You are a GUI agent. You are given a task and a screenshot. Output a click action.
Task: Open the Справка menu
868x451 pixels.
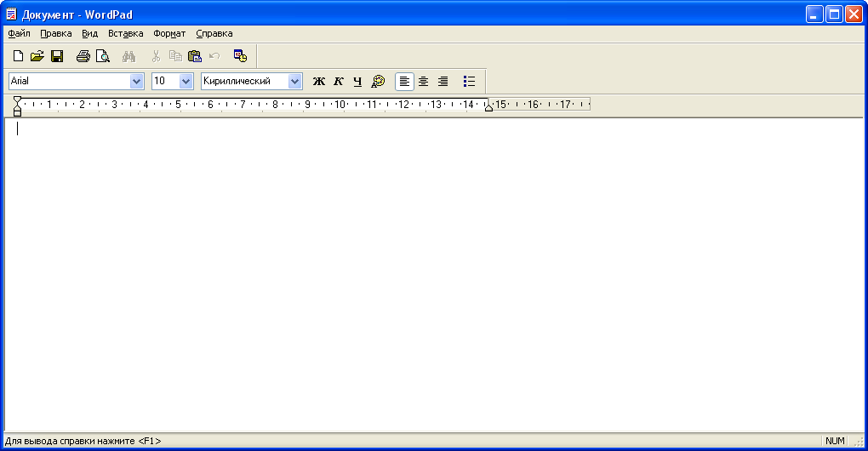214,33
